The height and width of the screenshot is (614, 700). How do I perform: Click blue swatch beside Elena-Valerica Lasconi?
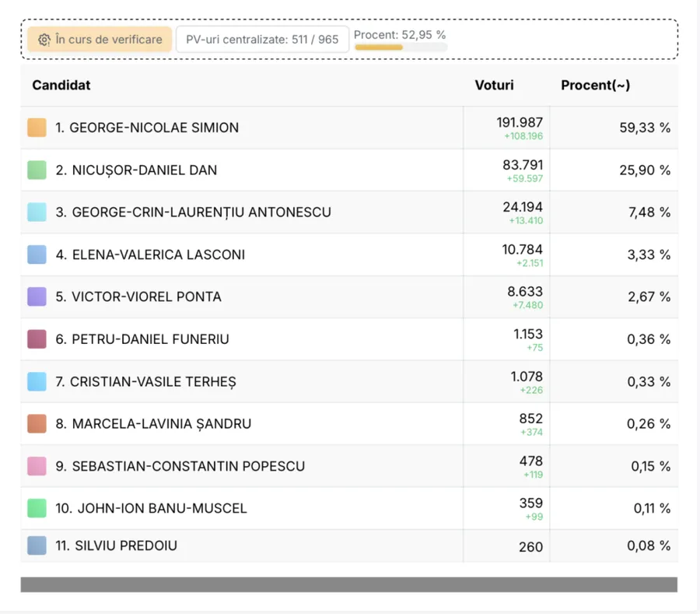coord(37,254)
